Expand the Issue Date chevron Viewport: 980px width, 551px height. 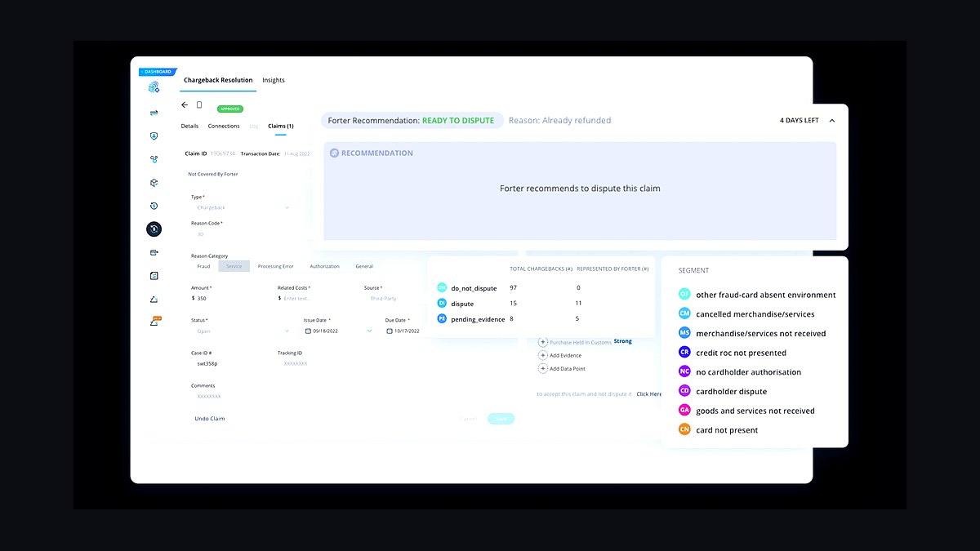click(x=369, y=331)
